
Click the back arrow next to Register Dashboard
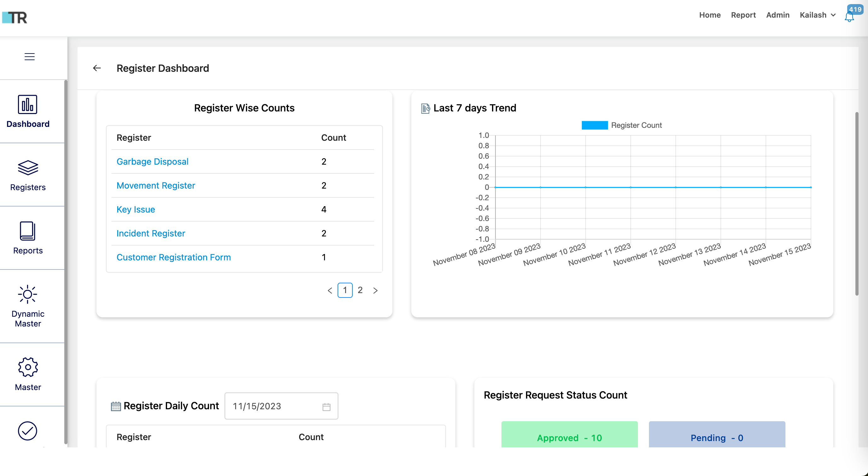97,68
